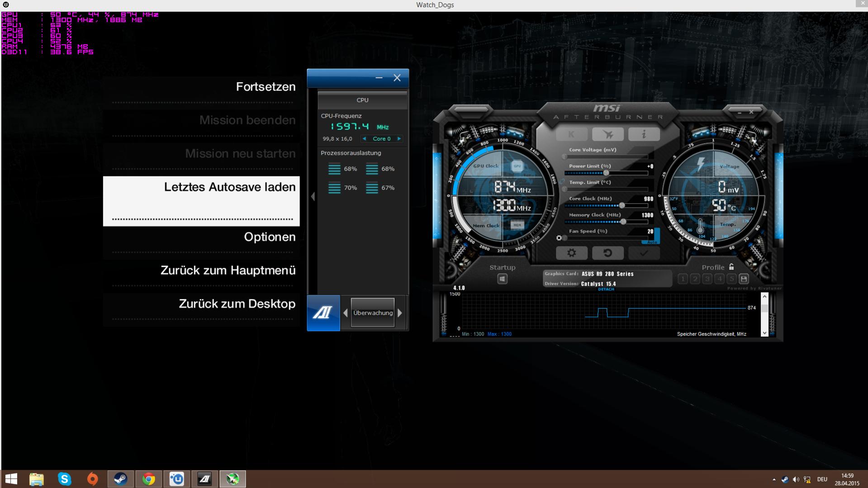Viewport: 868px width, 488px height.
Task: Click the MEM chip icon in the clock gauge
Action: coord(517,225)
